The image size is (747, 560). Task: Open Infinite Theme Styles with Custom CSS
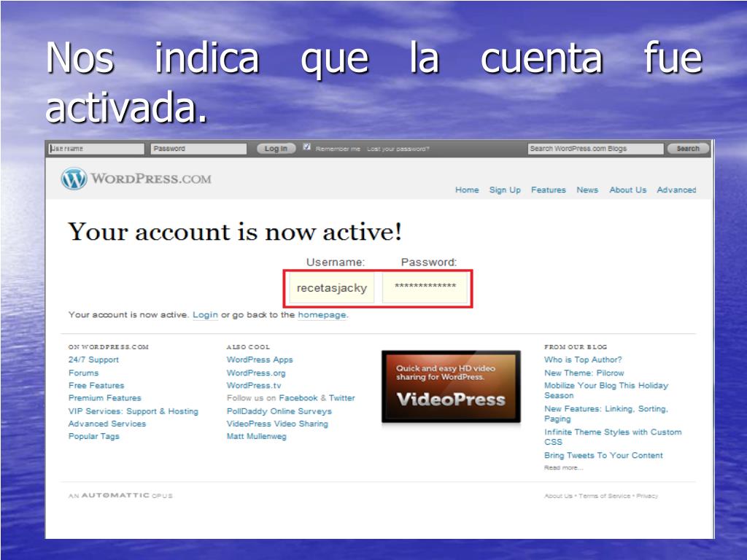[613, 437]
